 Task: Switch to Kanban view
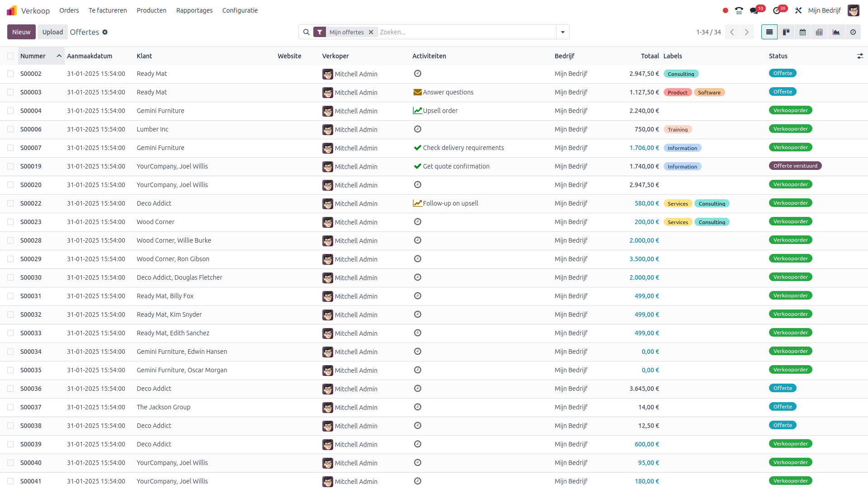coord(786,32)
